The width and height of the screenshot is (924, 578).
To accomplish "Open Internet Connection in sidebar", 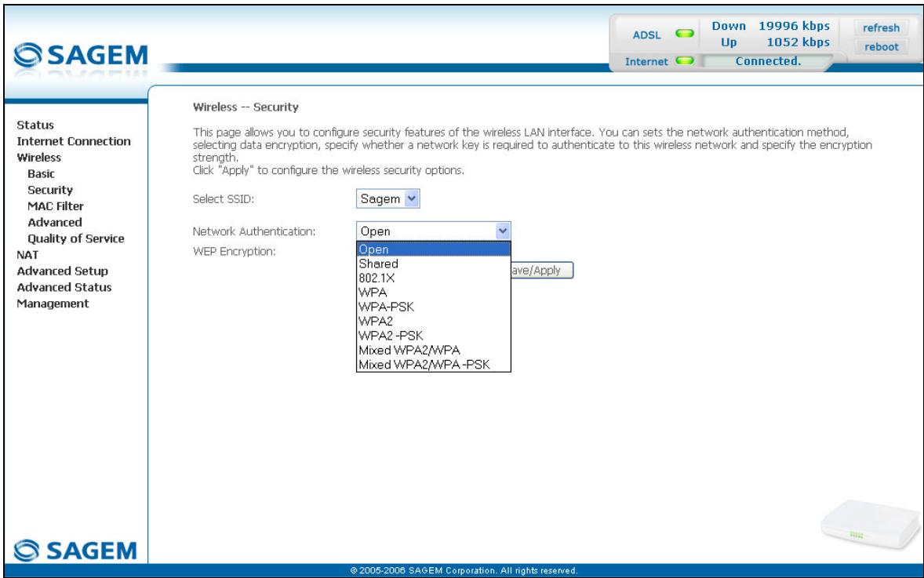I will pyautogui.click(x=74, y=141).
